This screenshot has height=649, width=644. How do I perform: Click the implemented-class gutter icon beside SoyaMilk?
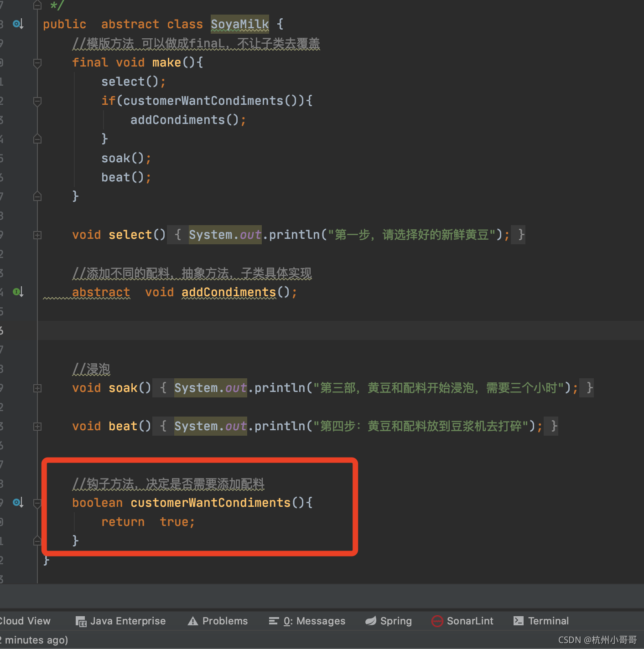(x=18, y=24)
